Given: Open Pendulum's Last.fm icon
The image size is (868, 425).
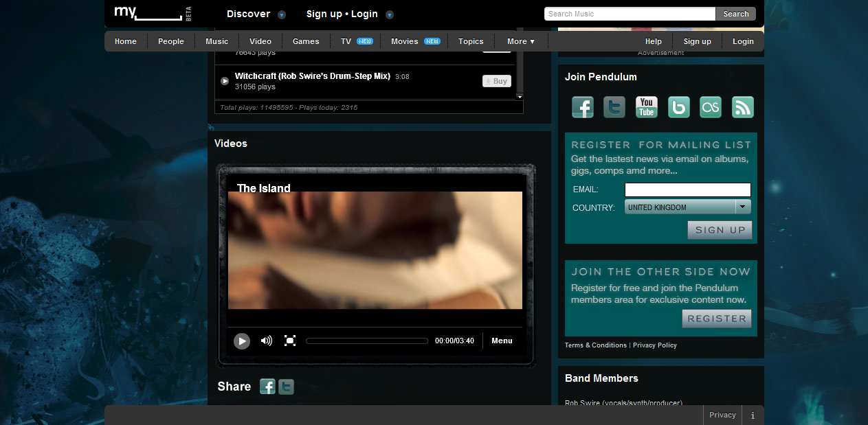Looking at the screenshot, I should 711,107.
